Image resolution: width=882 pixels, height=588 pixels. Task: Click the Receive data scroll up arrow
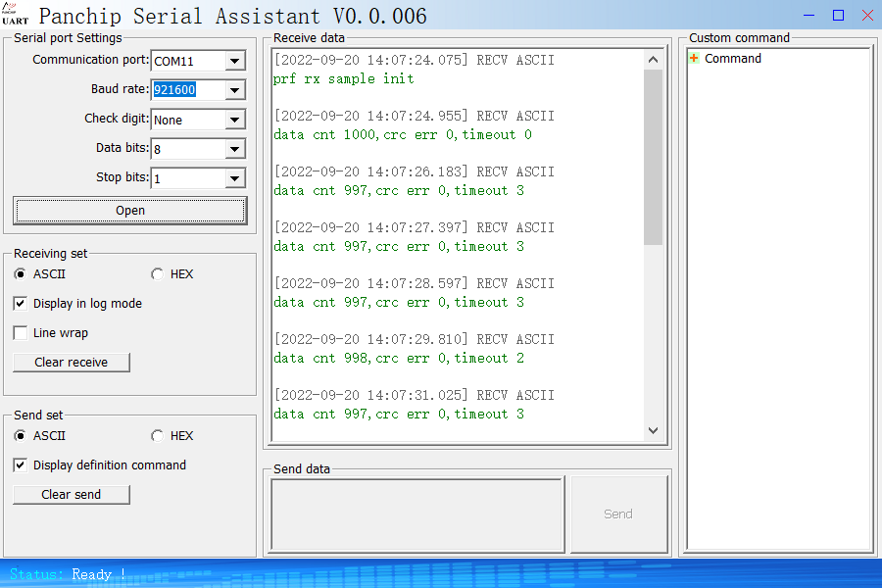[653, 60]
